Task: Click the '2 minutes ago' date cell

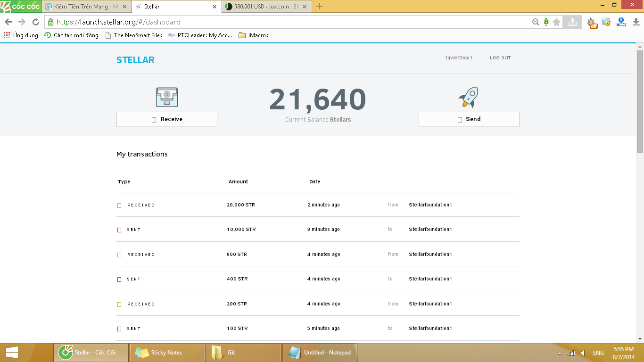Action: (323, 205)
